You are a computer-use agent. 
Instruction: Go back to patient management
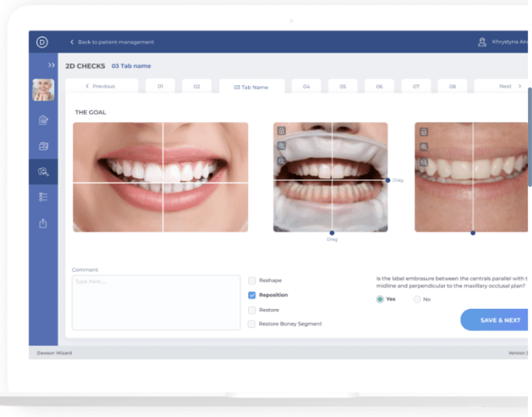(112, 42)
